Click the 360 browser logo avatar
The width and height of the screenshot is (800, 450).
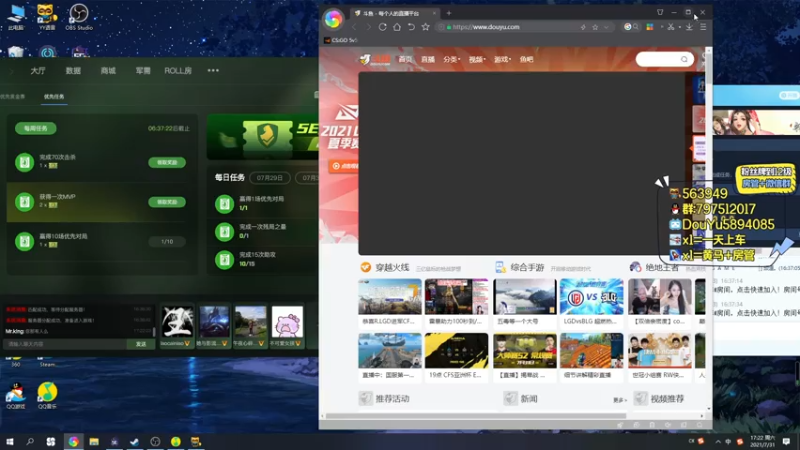[x=333, y=19]
